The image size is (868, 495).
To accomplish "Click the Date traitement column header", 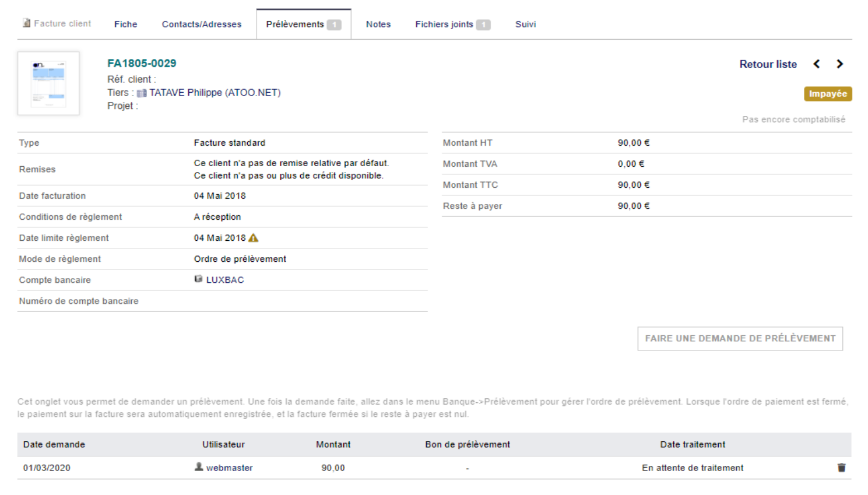I will coord(693,444).
